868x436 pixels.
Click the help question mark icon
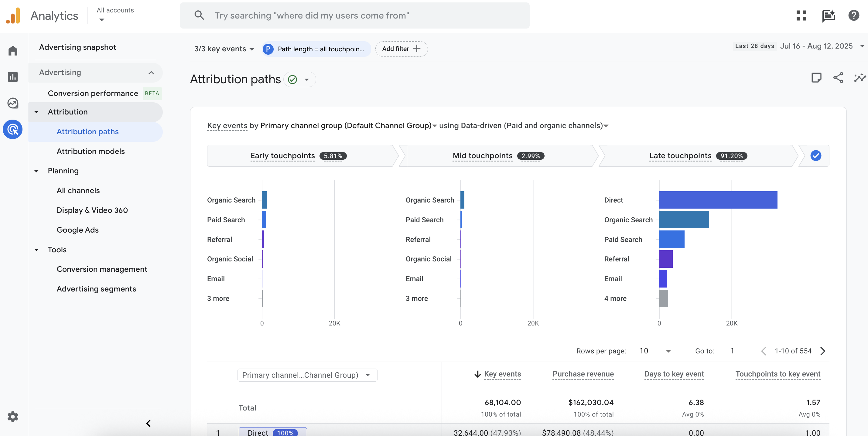click(853, 15)
